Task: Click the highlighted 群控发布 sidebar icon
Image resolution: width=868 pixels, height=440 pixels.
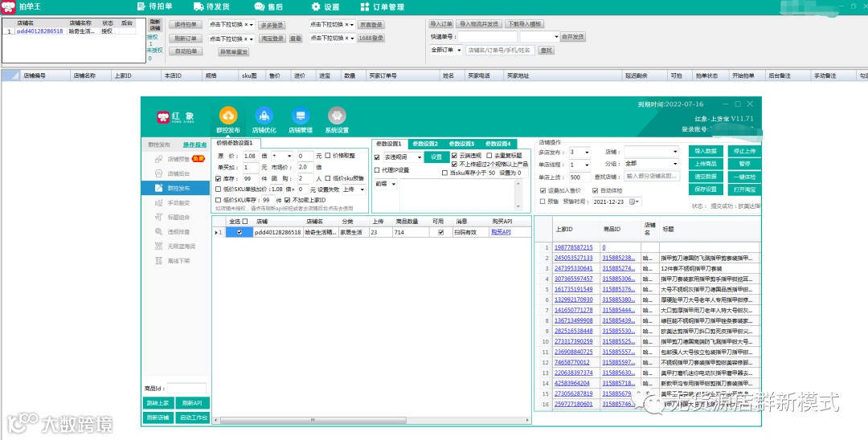Action: point(159,188)
